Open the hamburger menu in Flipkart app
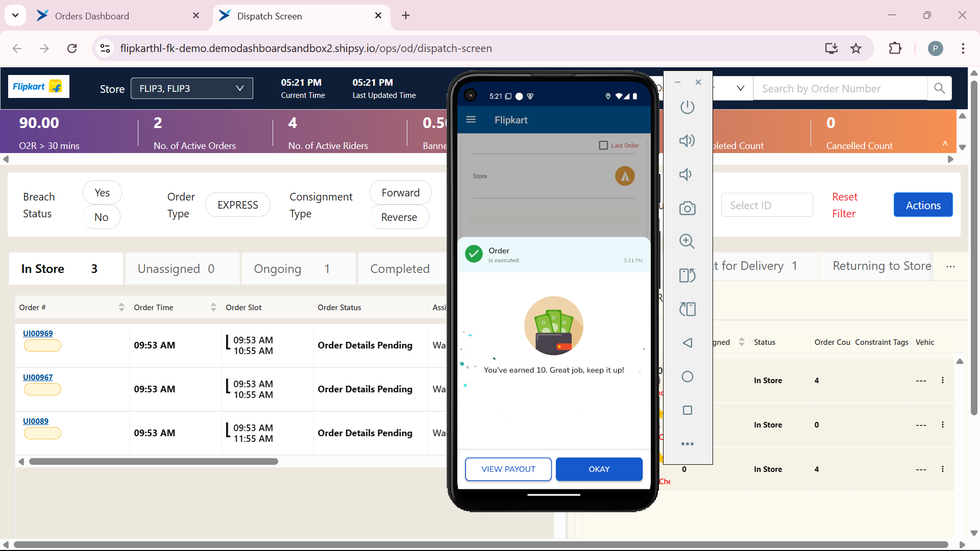 (471, 119)
